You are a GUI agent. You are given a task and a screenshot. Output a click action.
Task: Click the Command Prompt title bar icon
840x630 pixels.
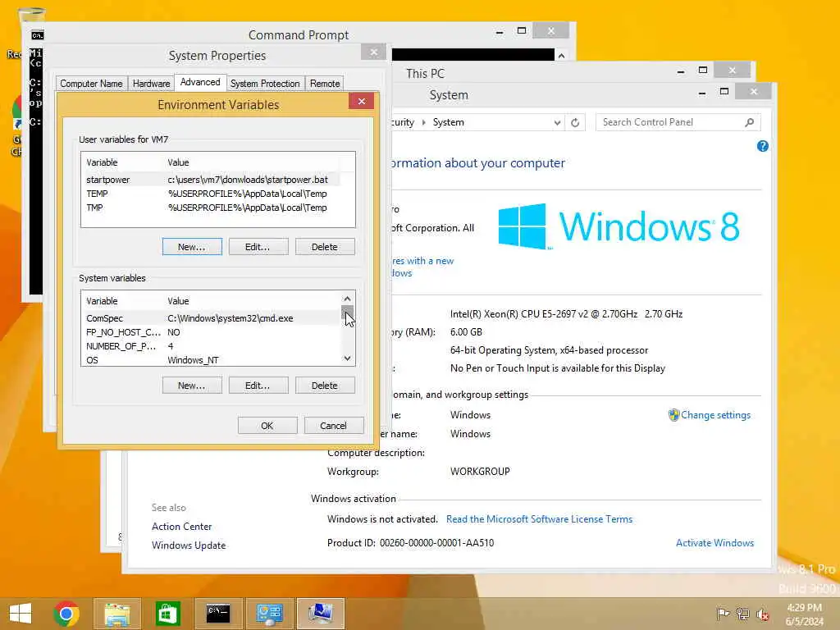(37, 35)
